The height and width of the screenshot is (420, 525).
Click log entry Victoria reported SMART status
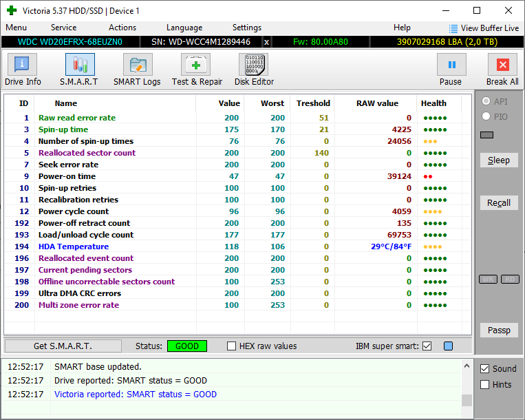[136, 395]
